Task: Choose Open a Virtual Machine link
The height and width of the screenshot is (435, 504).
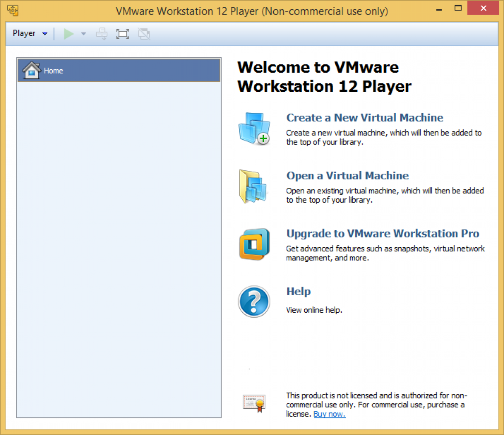Action: coord(348,175)
